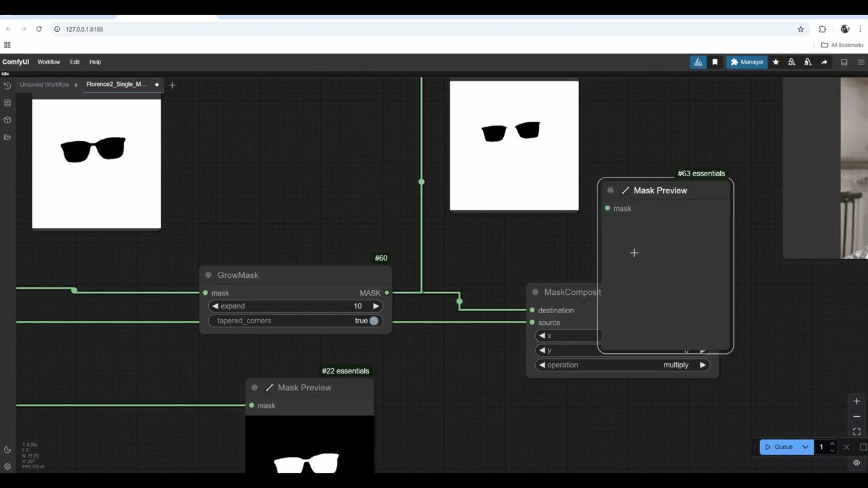Viewport: 868px width, 488px height.
Task: Open the Workflow menu
Action: coord(49,62)
